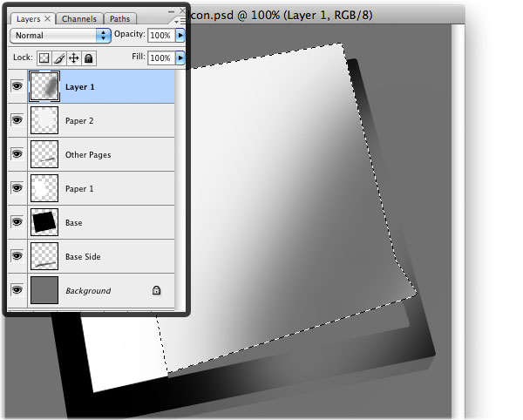The width and height of the screenshot is (523, 420).
Task: Hide the Base Side layer
Action: (x=17, y=256)
